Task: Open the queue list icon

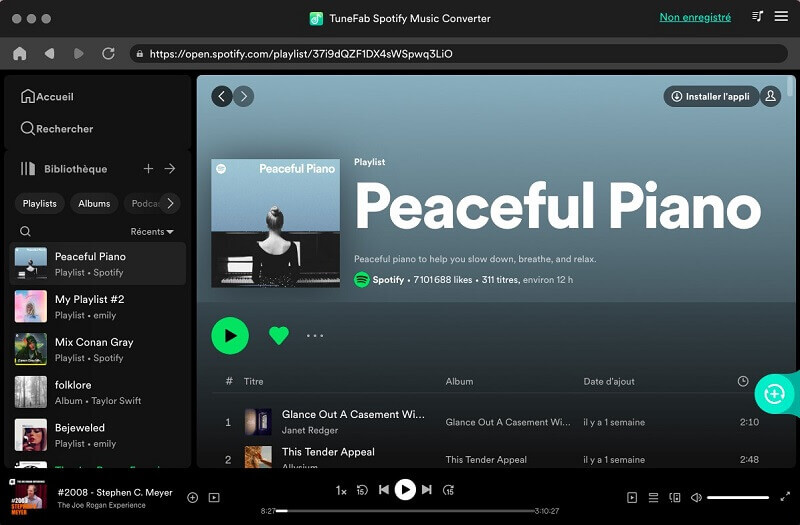Action: (x=653, y=497)
